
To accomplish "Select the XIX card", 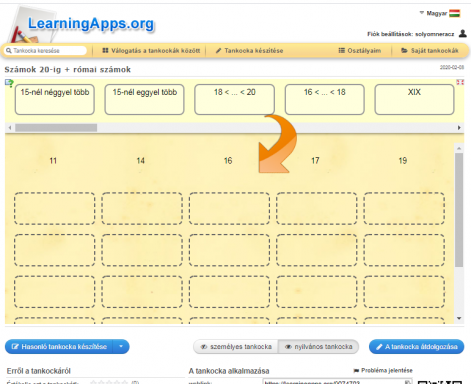I will coord(414,99).
